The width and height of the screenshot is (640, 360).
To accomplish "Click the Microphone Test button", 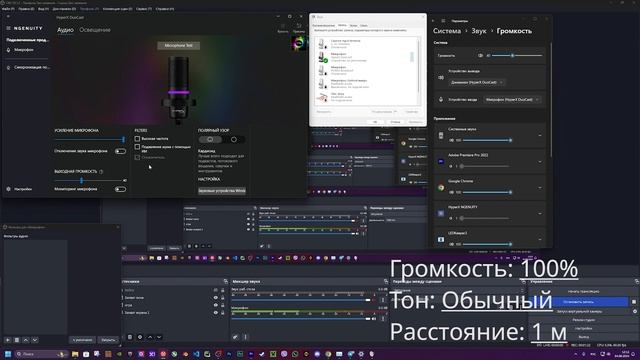I will (178, 46).
